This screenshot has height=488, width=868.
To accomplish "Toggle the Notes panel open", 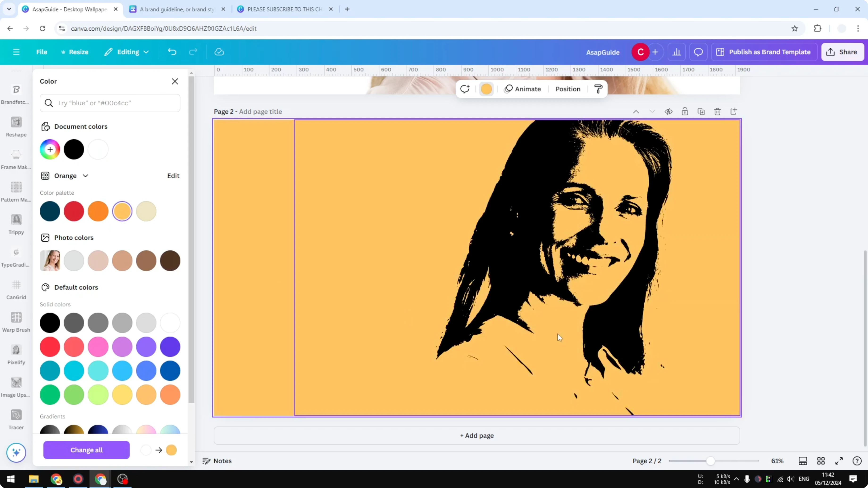I will pyautogui.click(x=217, y=461).
